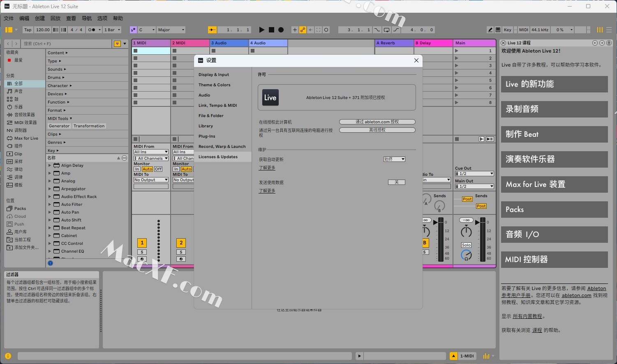Toggle the Automation Arm chain icon
This screenshot has height=364, width=617.
coord(303,30)
